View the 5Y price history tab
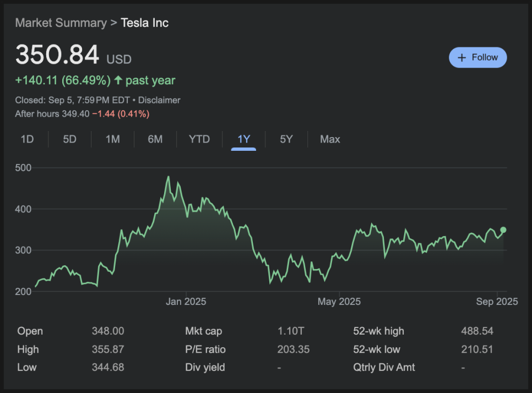Screen dimensions: 532x393 point(286,139)
